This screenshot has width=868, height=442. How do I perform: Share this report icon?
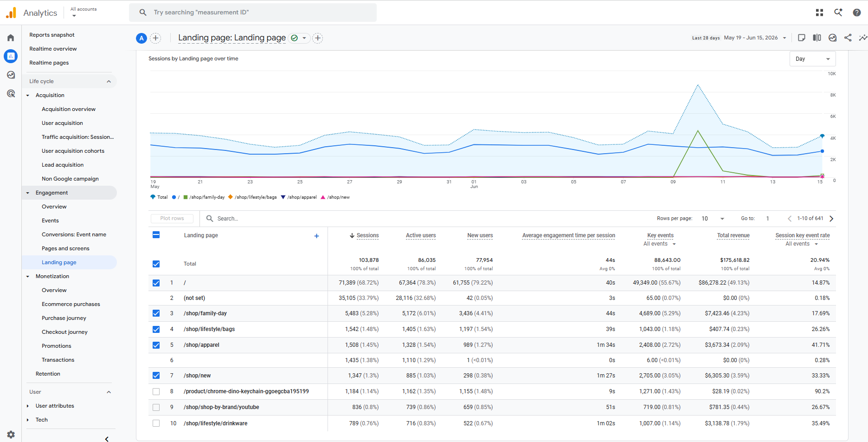point(848,38)
